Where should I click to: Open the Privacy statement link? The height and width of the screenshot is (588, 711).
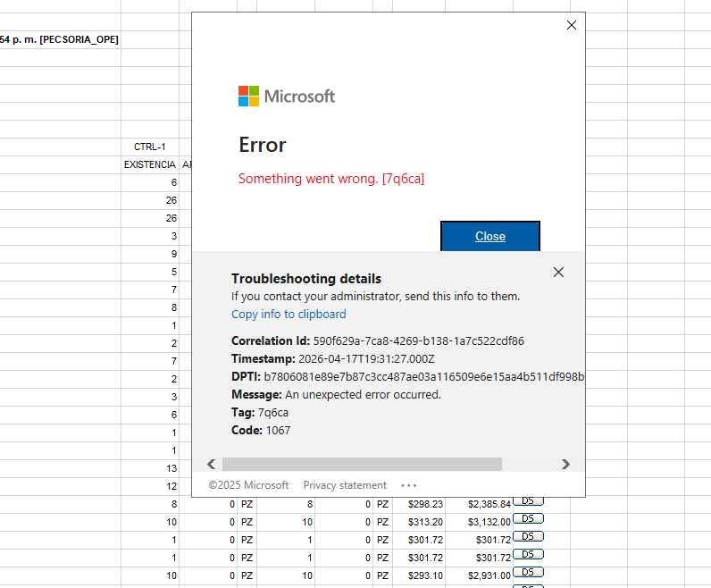coord(345,485)
